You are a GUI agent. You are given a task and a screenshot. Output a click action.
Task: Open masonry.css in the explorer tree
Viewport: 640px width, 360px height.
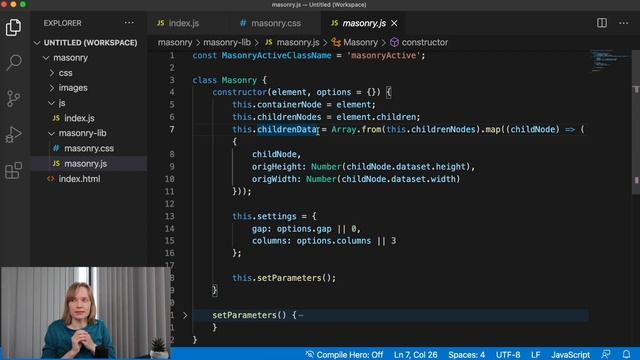point(89,148)
